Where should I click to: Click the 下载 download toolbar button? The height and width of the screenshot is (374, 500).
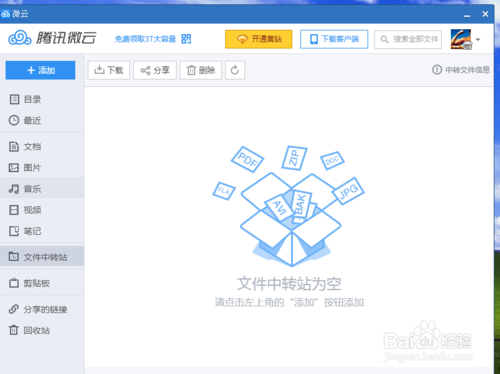coord(109,70)
